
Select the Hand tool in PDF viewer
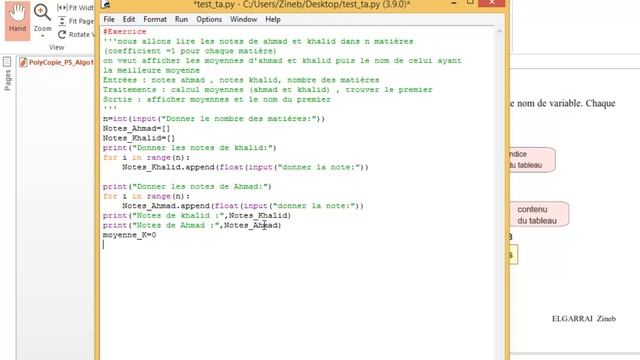18,20
